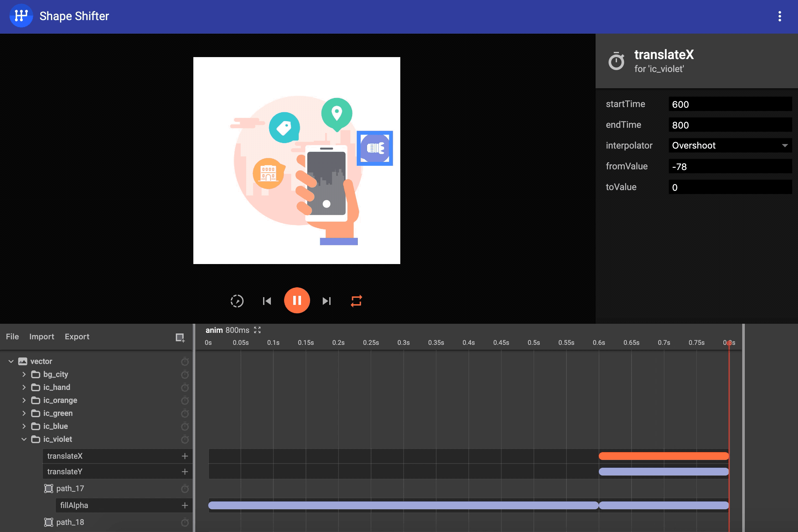Collapse the ic_violet group
Screen dimensions: 798x532
(x=24, y=439)
